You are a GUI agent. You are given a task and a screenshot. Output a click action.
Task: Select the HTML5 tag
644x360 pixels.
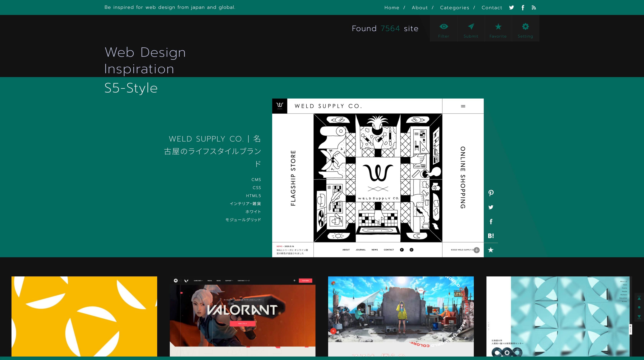click(x=253, y=196)
